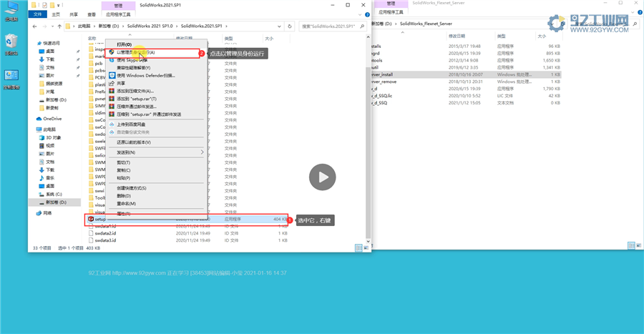The height and width of the screenshot is (334, 644).
Task: Choose 兼容性疑难解答(Y) in context menu
Action: 134,68
